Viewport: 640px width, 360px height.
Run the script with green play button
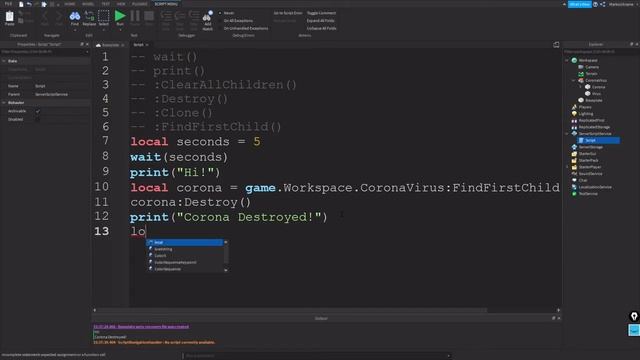(120, 16)
